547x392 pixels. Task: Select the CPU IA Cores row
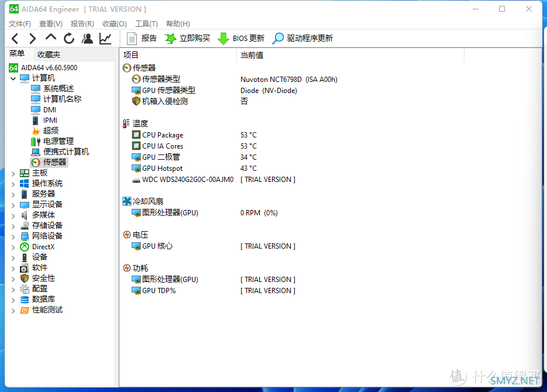coord(163,146)
